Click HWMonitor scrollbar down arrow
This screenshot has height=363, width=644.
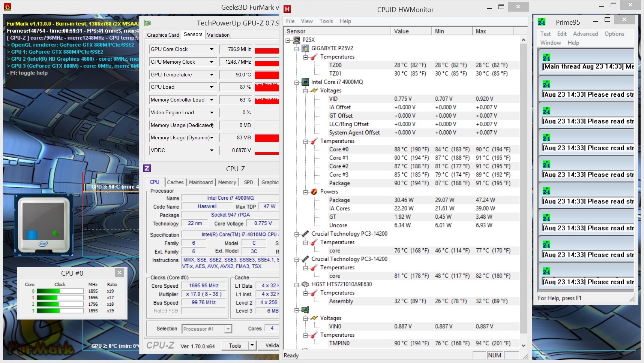(524, 345)
